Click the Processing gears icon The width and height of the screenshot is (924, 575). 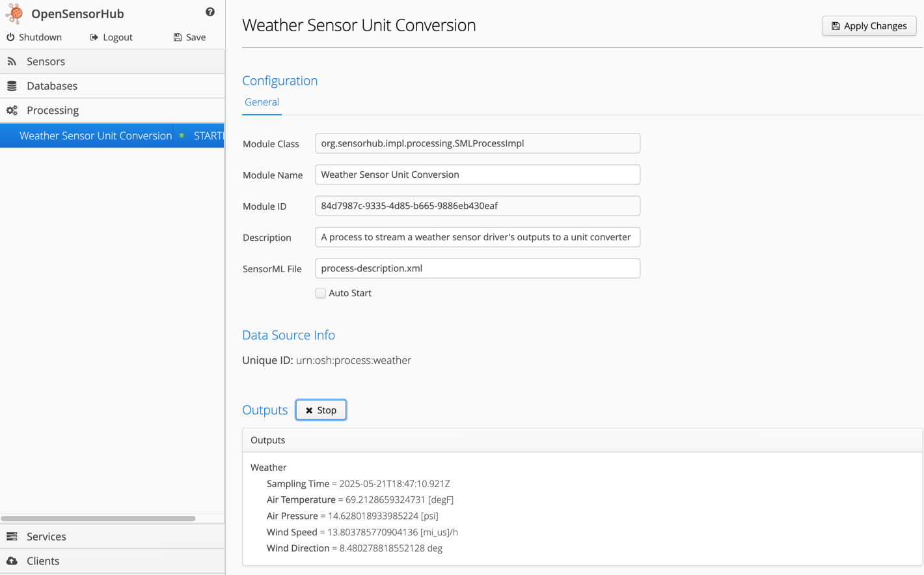12,111
